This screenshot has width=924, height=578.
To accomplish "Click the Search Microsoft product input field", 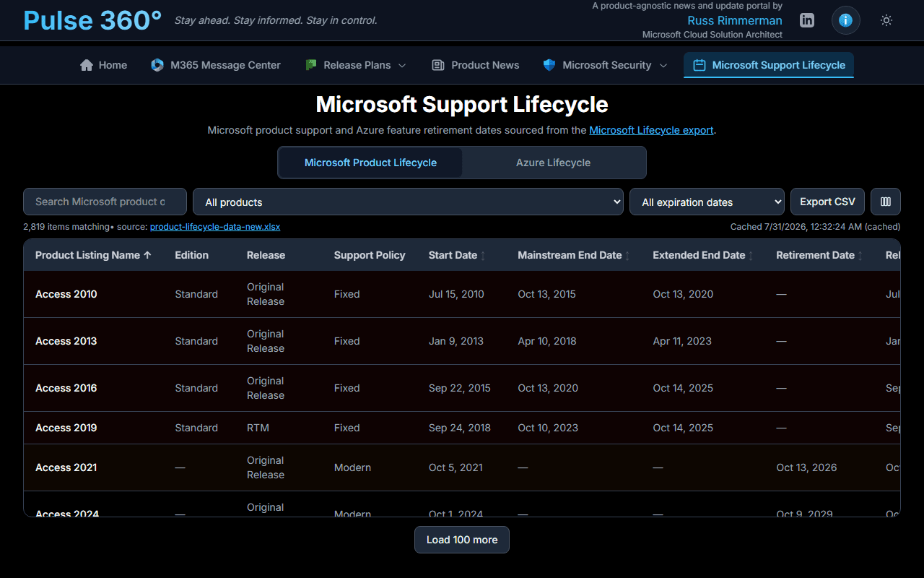I will pos(105,202).
